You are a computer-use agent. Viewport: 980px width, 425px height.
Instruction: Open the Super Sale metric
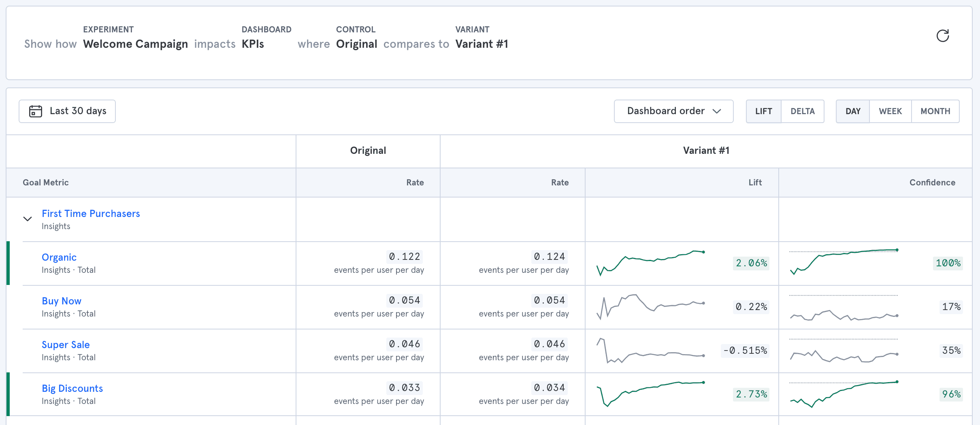[x=66, y=345]
